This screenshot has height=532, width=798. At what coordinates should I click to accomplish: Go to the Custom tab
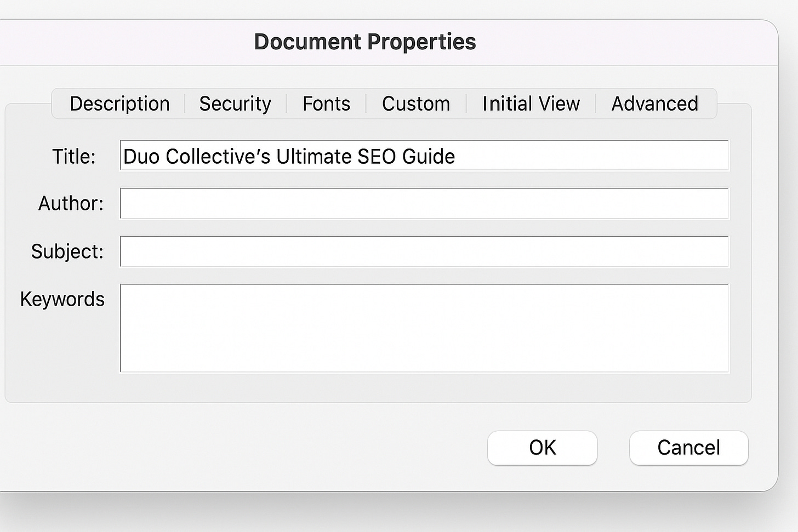point(416,104)
